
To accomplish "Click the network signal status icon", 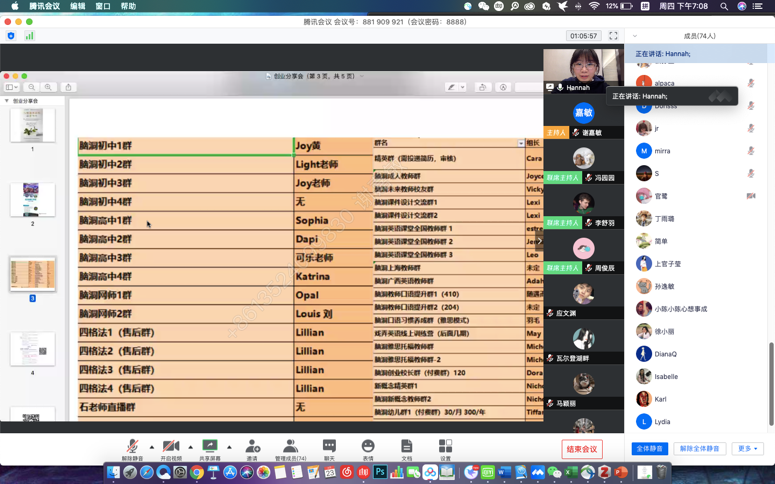I will 29,36.
